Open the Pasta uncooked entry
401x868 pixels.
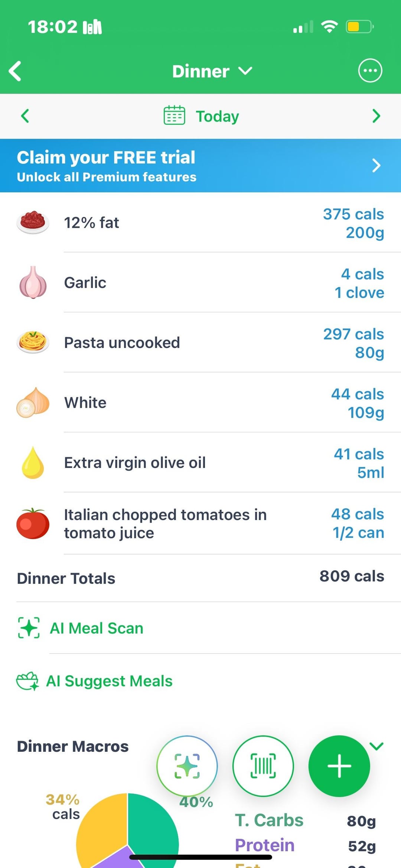pos(200,343)
